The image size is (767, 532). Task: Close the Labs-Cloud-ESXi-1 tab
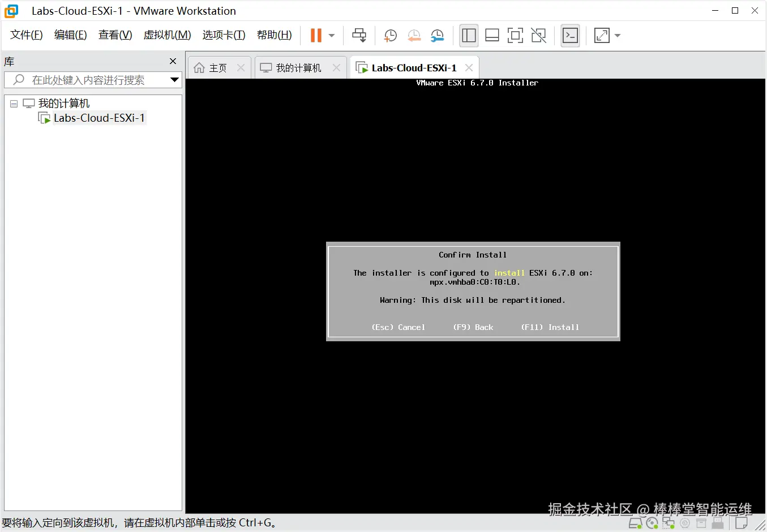(469, 68)
